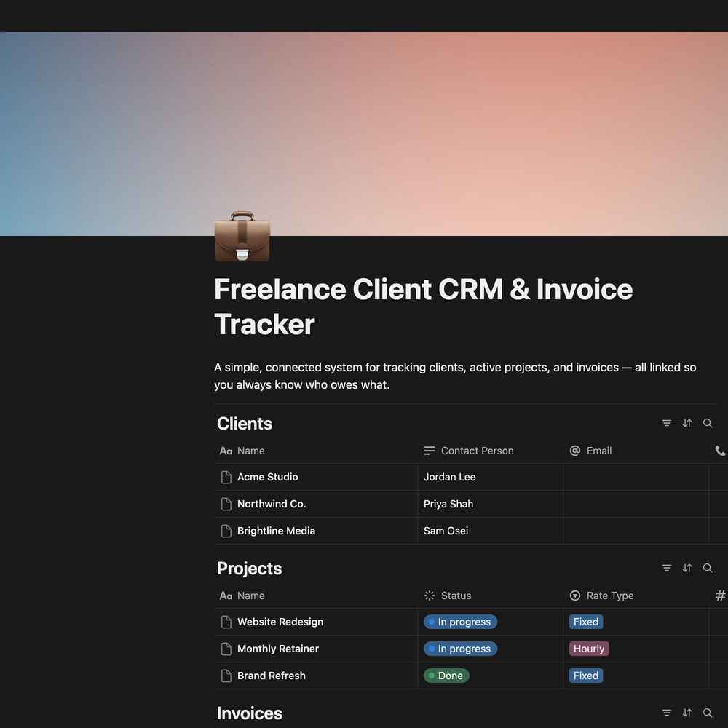Open the Brand Refresh project

(x=271, y=676)
